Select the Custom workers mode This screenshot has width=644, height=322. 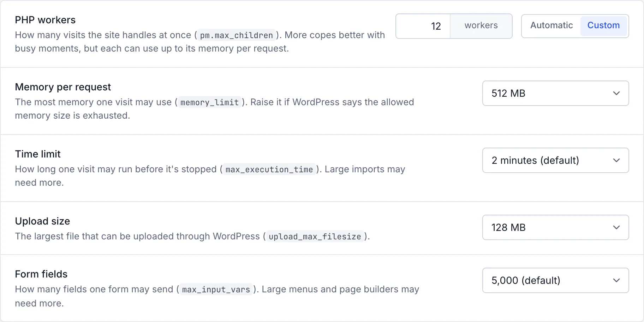603,26
